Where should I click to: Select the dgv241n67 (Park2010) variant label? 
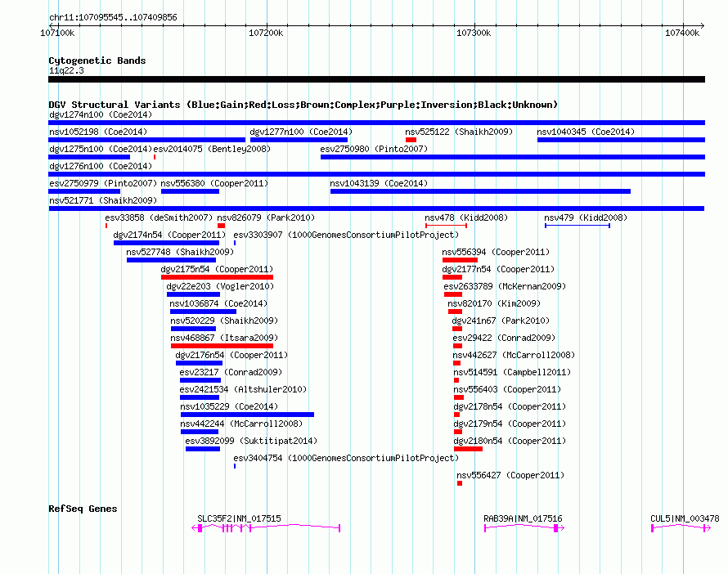point(501,321)
